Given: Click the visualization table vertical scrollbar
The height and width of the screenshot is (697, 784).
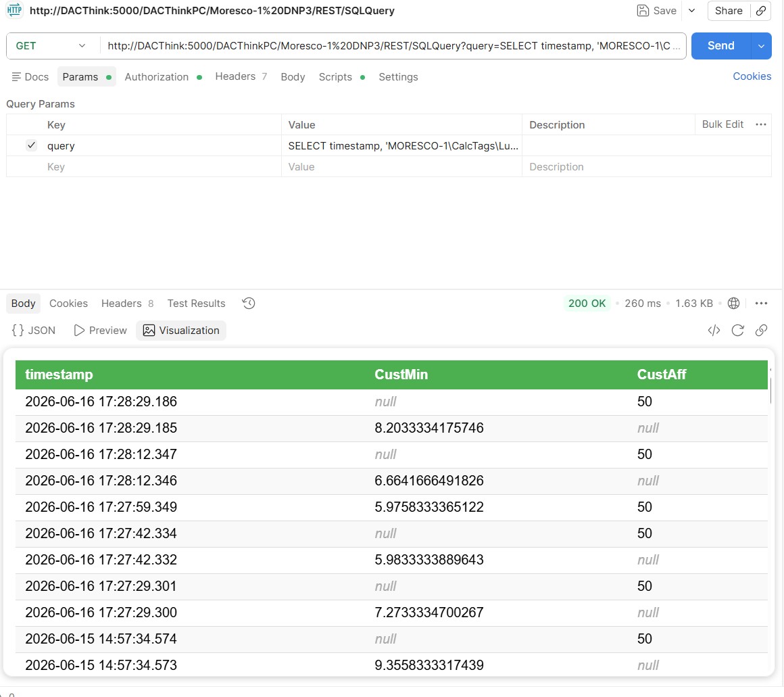Looking at the screenshot, I should 770,390.
